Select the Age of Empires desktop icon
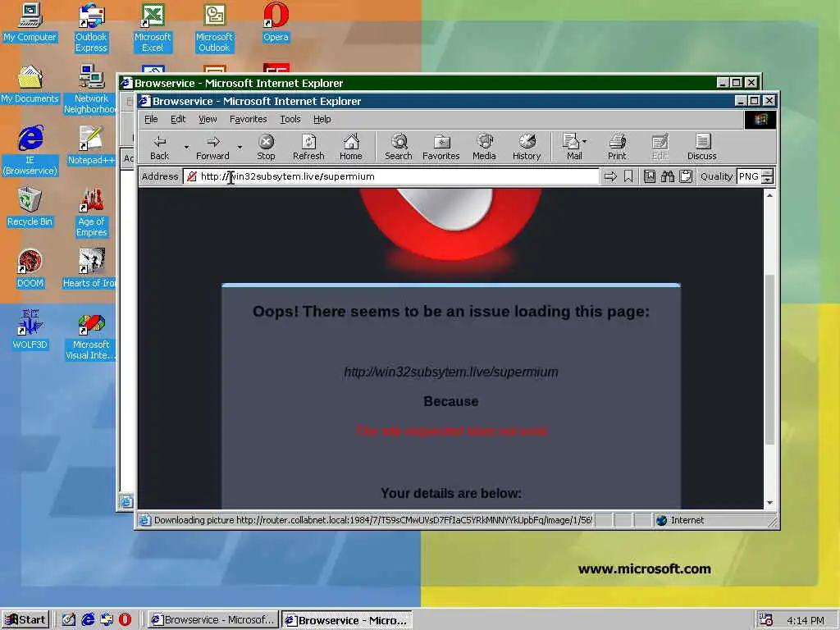The width and height of the screenshot is (840, 630). click(x=92, y=212)
